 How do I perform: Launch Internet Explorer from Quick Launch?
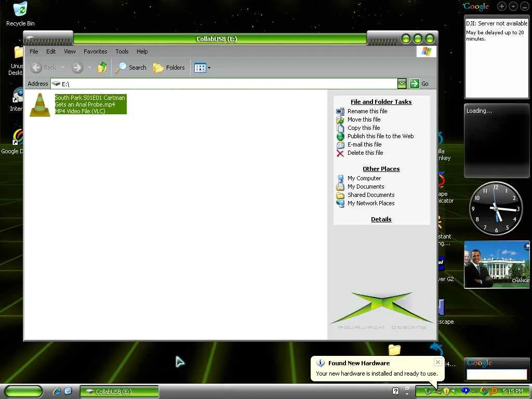[x=57, y=392]
